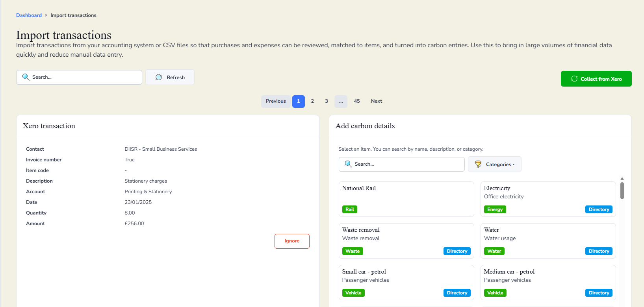Click the date 23/01/2025
644x307 pixels.
(138, 202)
